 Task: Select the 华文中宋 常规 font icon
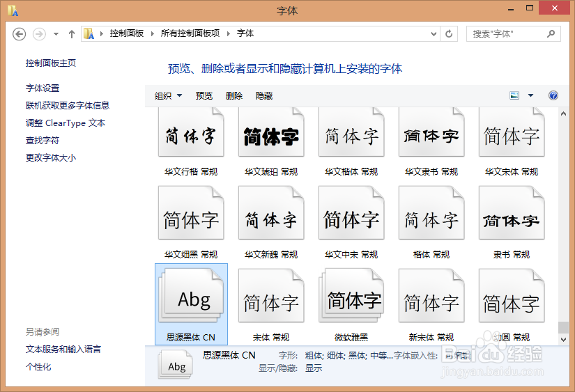351,213
